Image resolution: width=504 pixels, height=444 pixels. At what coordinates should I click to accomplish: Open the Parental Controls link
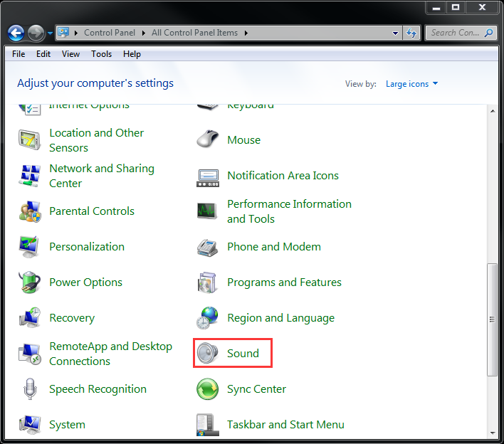[92, 211]
